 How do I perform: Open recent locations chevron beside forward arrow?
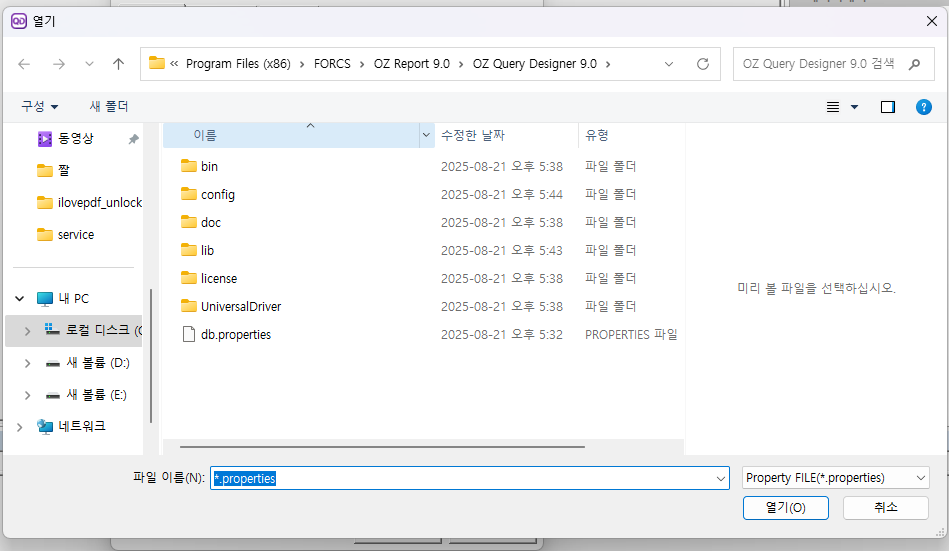pyautogui.click(x=89, y=64)
